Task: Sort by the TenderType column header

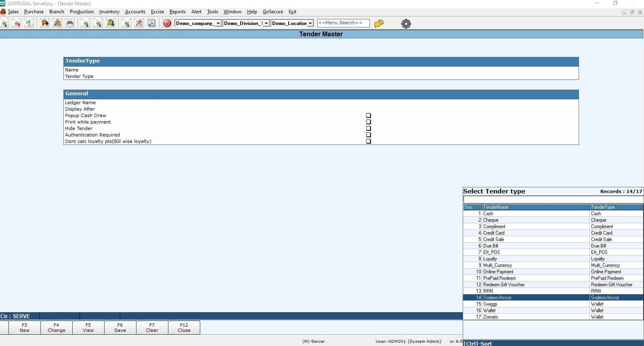Action: (617, 207)
